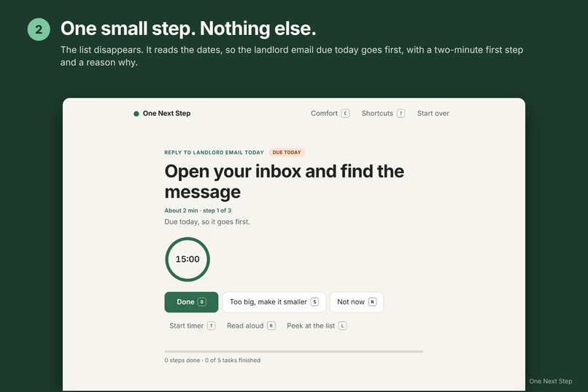
Task: Click Start over in header
Action: [433, 113]
